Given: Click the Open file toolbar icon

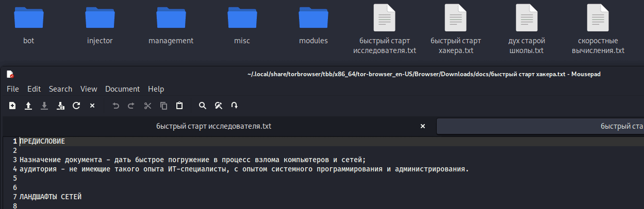Looking at the screenshot, I should coord(28,106).
